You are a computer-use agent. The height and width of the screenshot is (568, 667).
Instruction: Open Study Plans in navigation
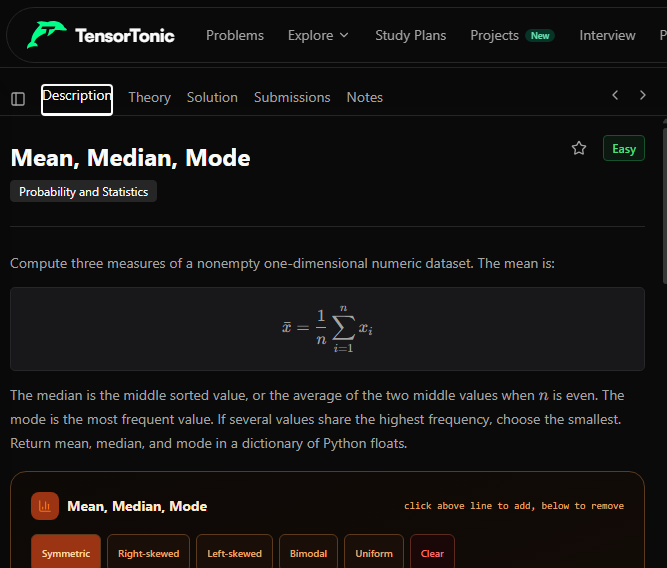pos(410,35)
